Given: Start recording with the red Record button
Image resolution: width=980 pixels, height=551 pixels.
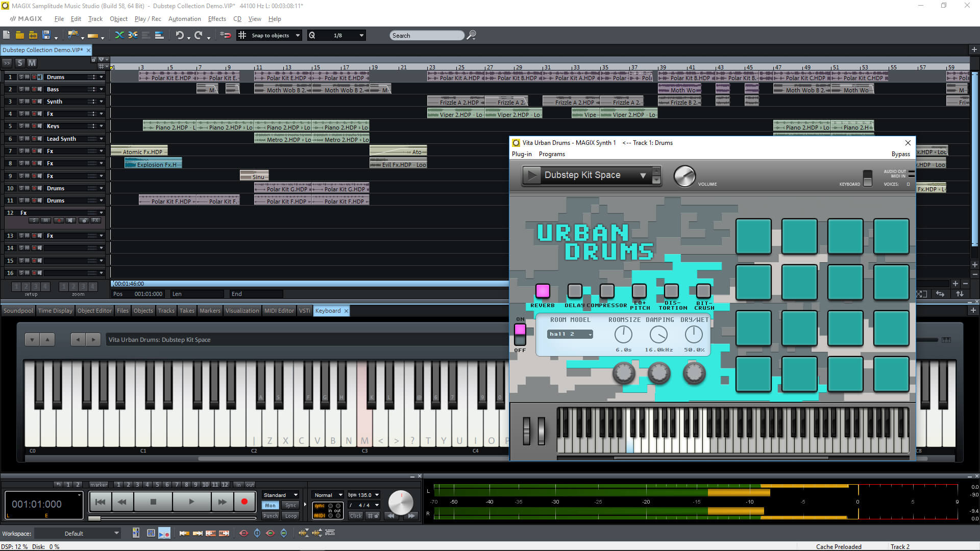Looking at the screenshot, I should click(244, 502).
